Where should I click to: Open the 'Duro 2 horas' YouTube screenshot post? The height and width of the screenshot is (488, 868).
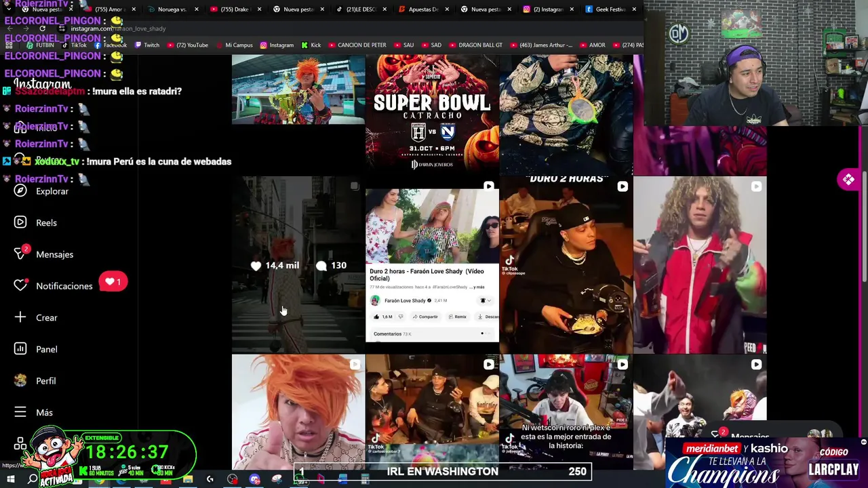432,265
